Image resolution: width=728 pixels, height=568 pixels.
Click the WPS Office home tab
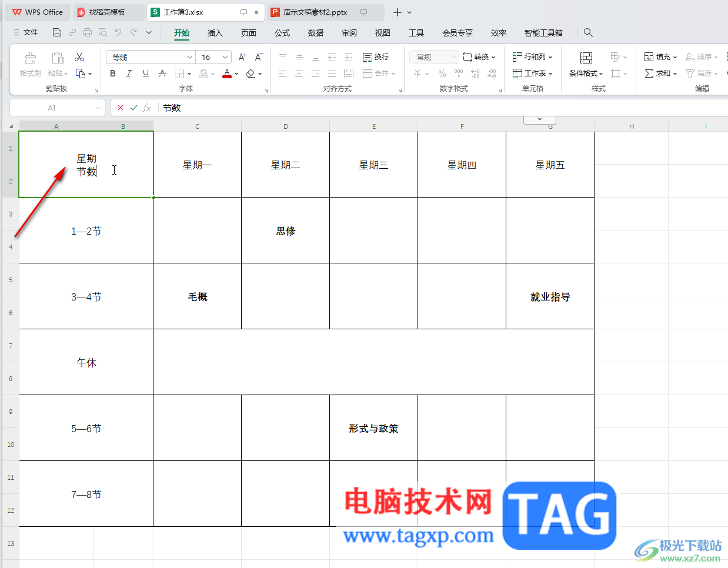coord(38,12)
